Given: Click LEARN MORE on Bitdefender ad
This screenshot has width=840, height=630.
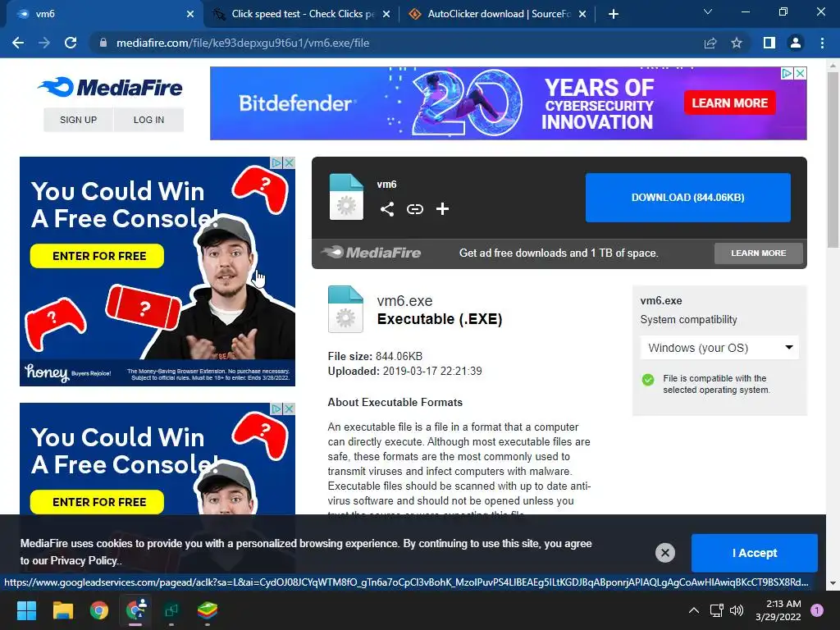Looking at the screenshot, I should pos(729,103).
